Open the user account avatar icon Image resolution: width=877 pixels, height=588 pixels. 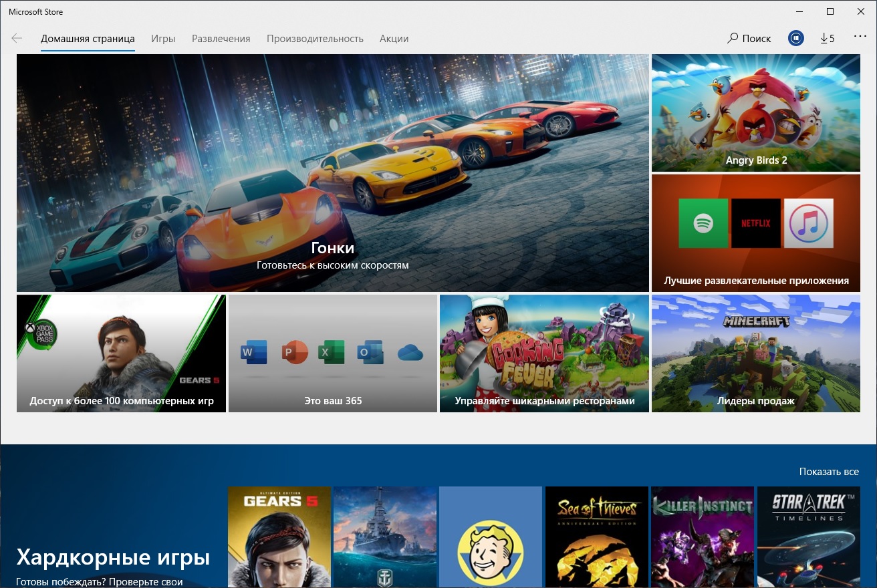(x=795, y=38)
